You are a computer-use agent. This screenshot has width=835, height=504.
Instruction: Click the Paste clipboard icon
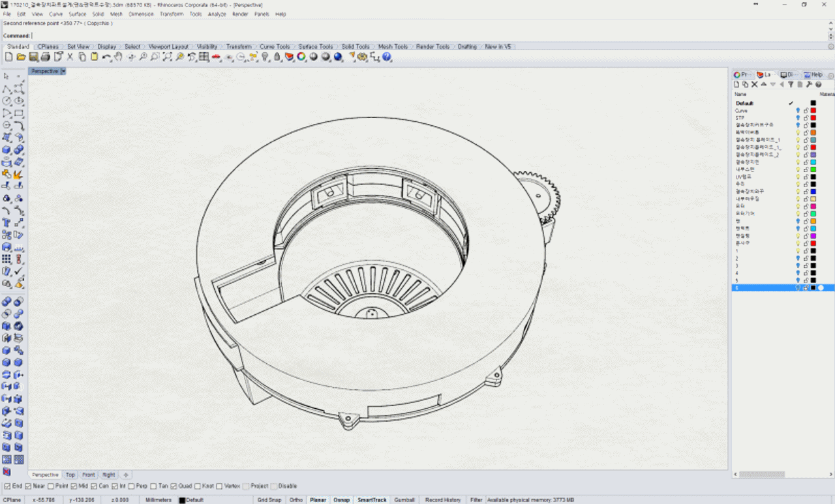coord(94,57)
